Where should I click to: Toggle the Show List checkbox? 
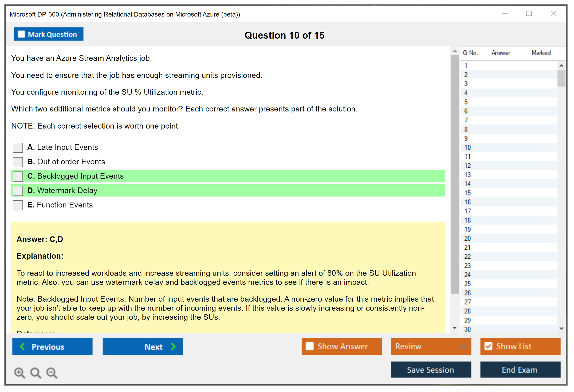[488, 346]
